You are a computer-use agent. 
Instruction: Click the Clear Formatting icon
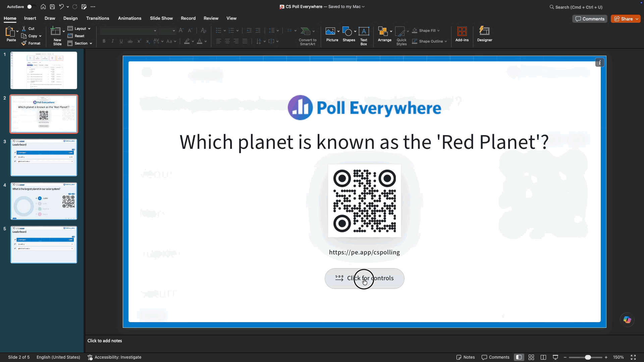click(x=203, y=31)
